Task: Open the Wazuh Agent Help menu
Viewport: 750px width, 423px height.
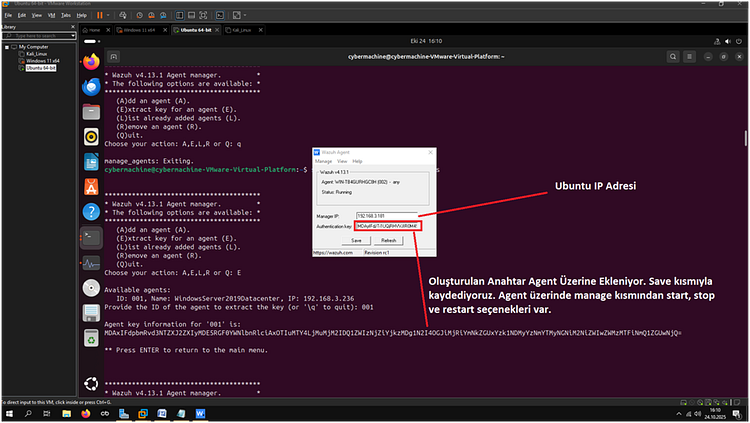Action: pyautogui.click(x=357, y=162)
